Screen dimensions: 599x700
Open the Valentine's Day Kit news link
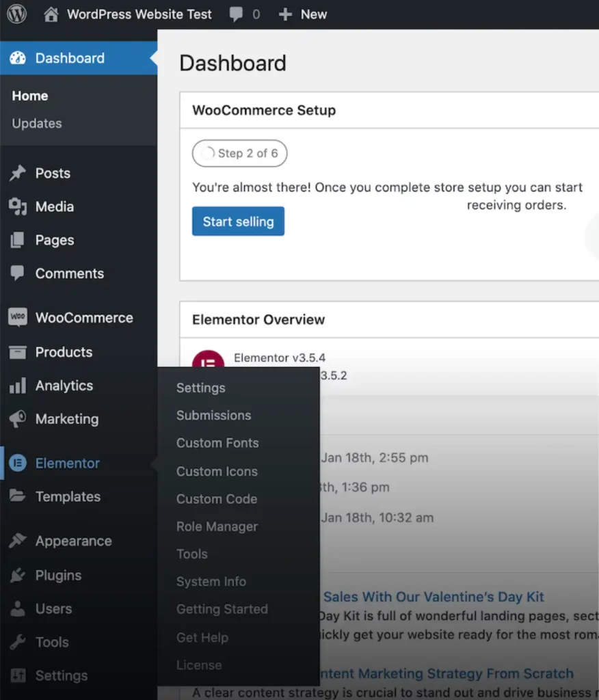(434, 597)
